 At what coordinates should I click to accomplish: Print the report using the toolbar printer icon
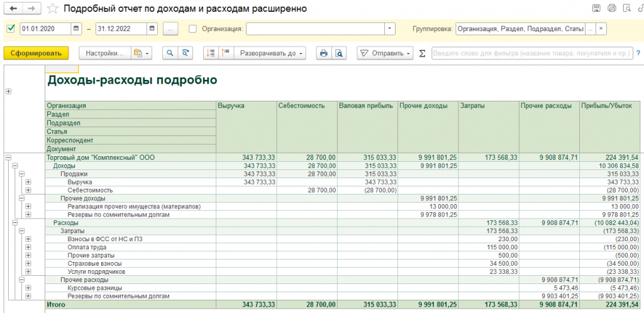(x=324, y=53)
